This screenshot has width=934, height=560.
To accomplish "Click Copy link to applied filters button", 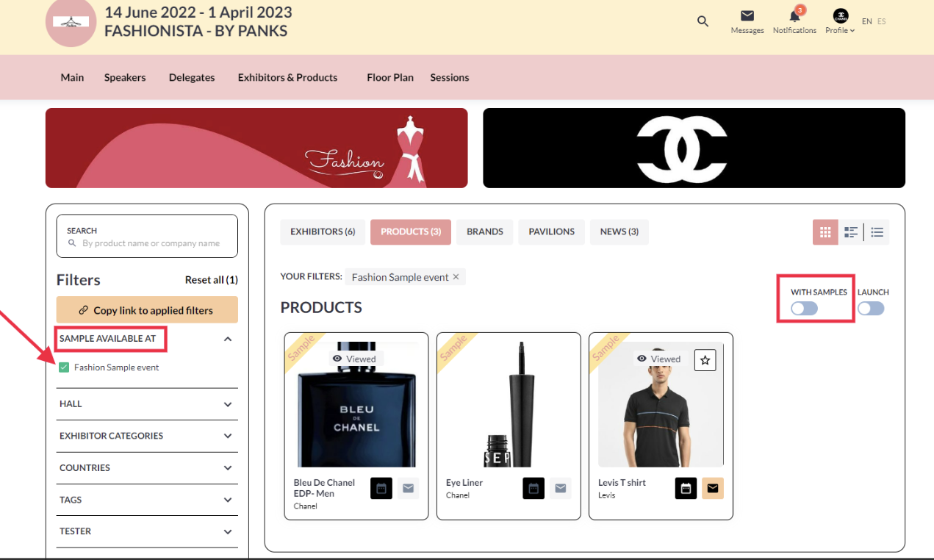I will tap(147, 310).
